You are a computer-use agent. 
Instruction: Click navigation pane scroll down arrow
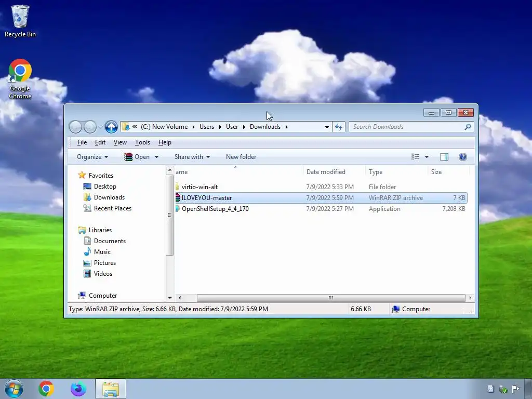170,298
